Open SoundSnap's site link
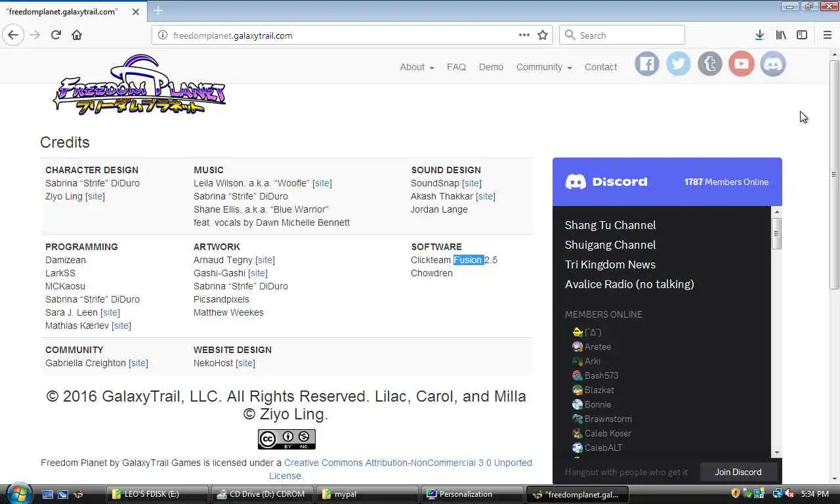 coord(472,183)
